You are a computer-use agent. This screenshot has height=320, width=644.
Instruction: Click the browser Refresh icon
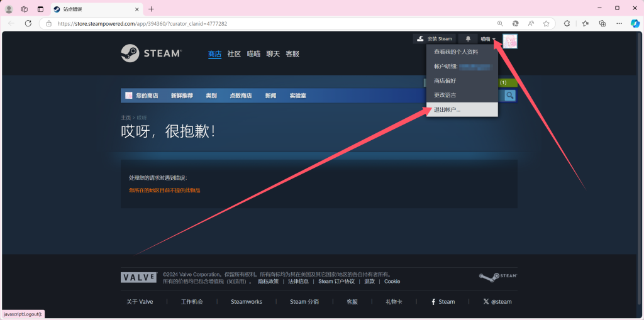28,23
